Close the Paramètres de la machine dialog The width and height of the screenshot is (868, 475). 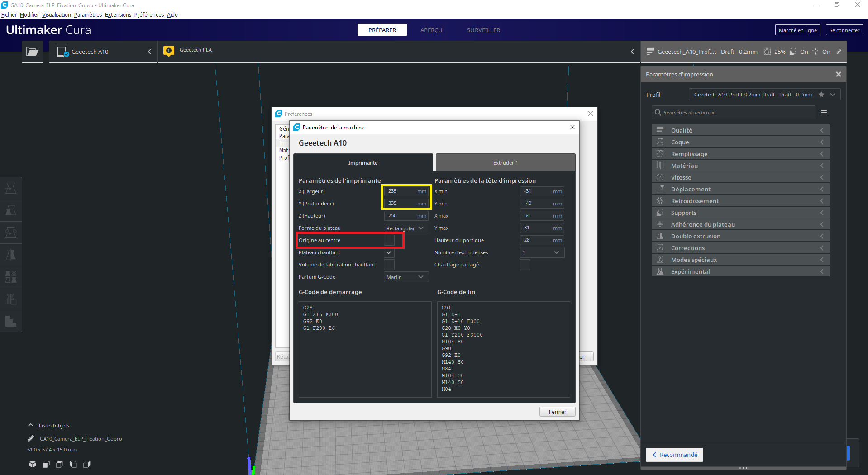click(x=572, y=127)
